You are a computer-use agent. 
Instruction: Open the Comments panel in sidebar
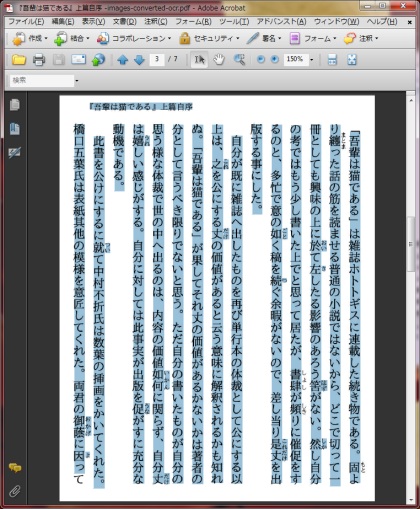coord(15,468)
